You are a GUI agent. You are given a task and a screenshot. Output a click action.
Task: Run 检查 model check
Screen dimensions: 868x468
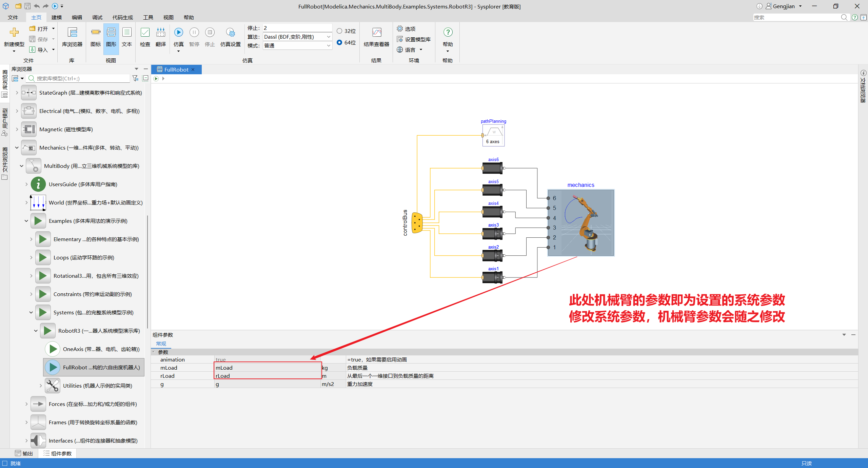click(145, 37)
